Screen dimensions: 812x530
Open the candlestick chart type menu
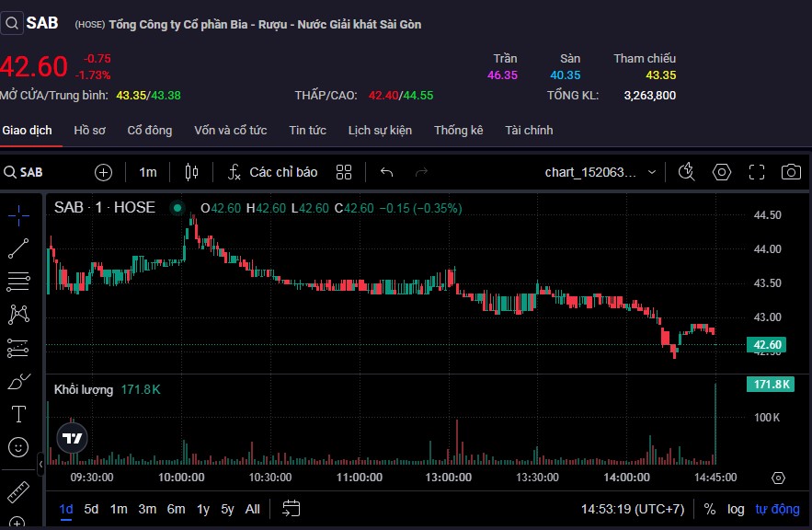pos(191,172)
